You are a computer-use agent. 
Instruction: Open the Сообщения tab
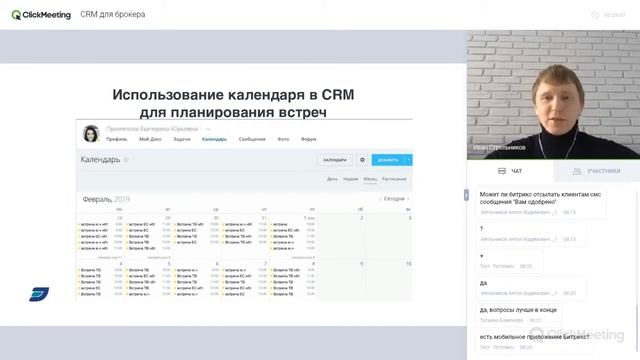tap(252, 139)
